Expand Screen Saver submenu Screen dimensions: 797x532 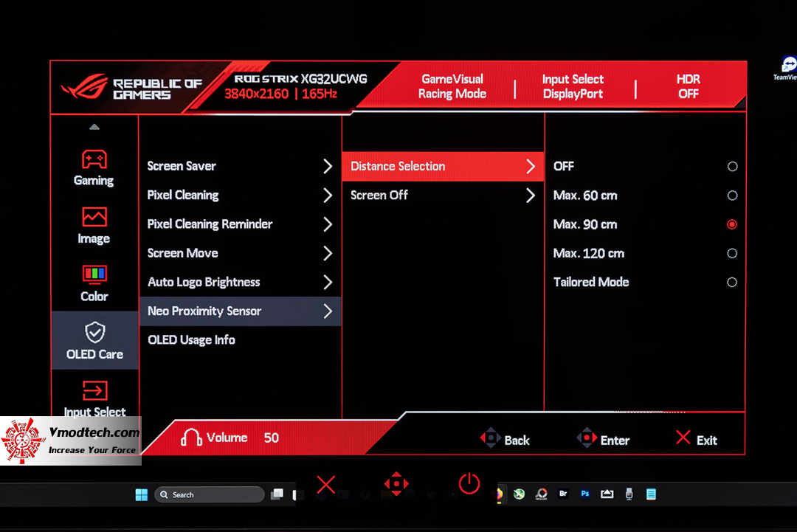pyautogui.click(x=240, y=166)
